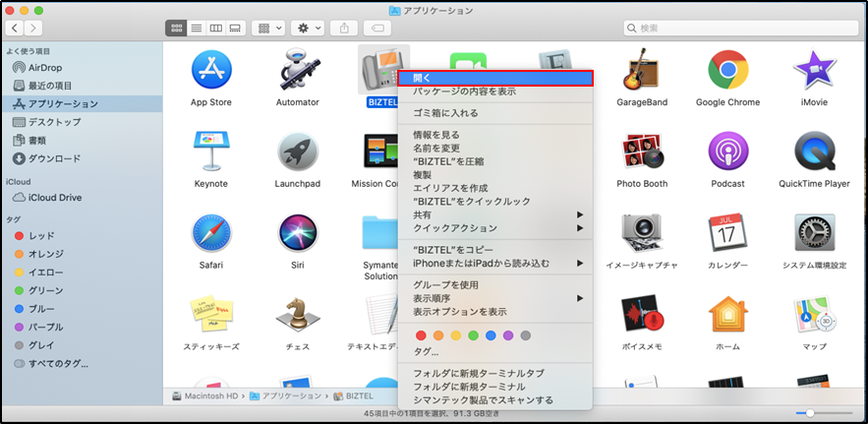Open ダウンロード in the sidebar
The image size is (868, 424).
click(82, 158)
